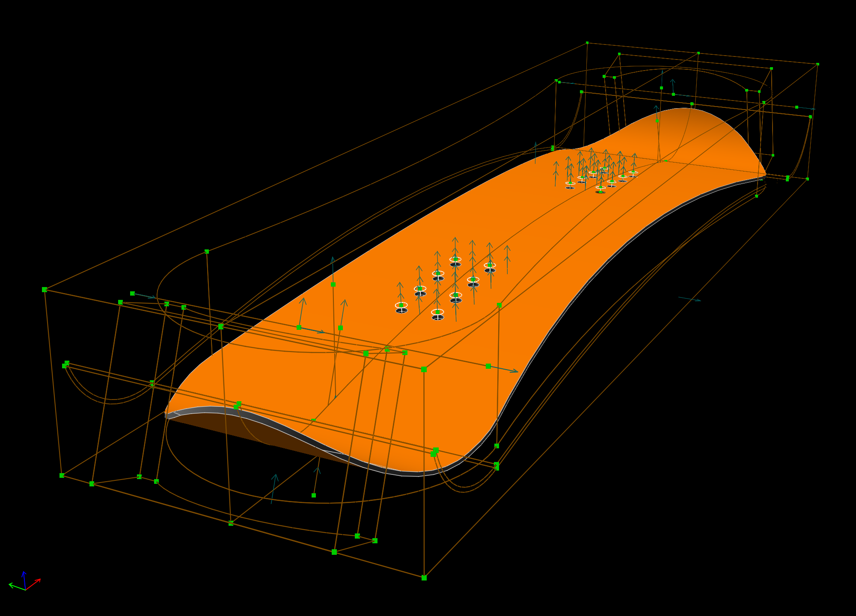Pick the far-left corner handle of the wireframe bounding box
Image resolution: width=856 pixels, height=616 pixels.
pyautogui.click(x=45, y=290)
